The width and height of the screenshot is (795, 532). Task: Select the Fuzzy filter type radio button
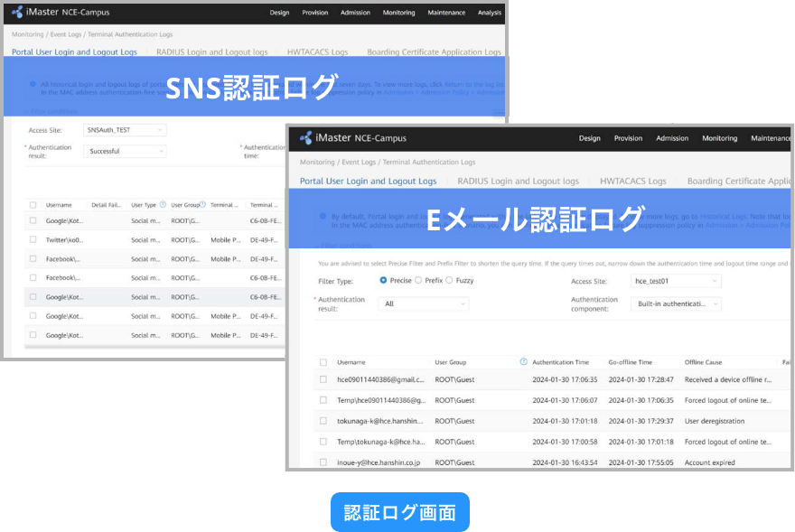point(449,280)
